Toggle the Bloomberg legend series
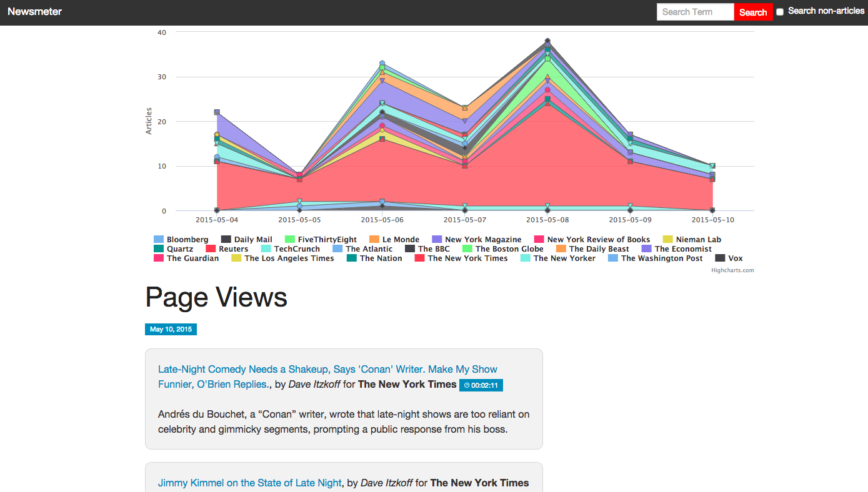The width and height of the screenshot is (868, 492). tap(181, 240)
